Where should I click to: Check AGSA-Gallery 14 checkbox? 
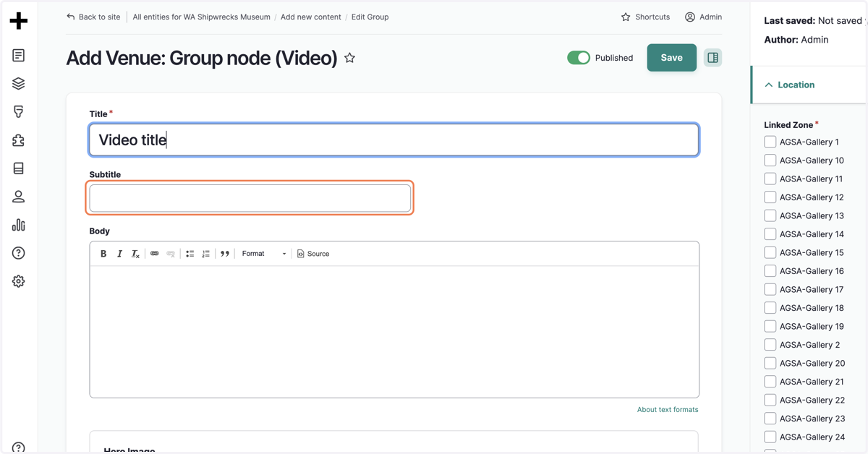pyautogui.click(x=770, y=234)
